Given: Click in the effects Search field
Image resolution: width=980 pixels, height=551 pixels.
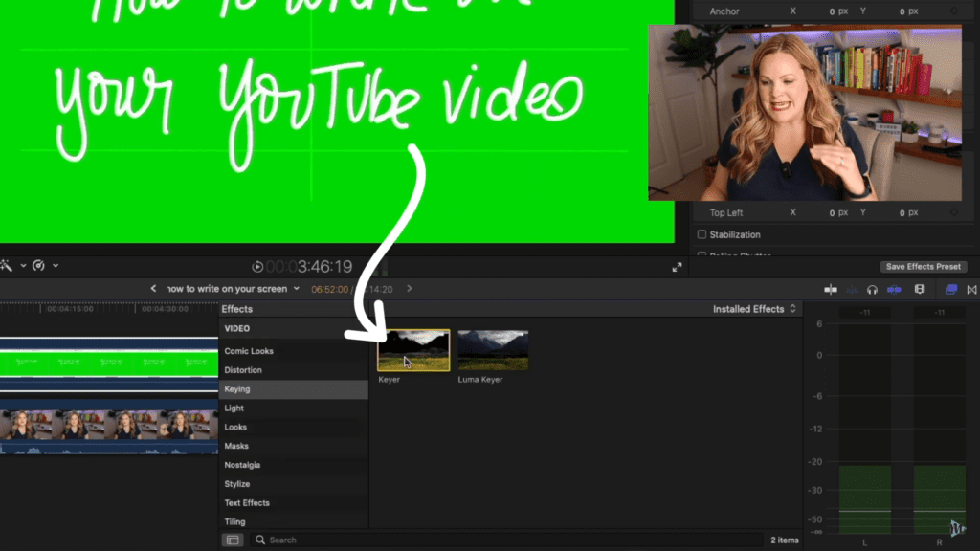Looking at the screenshot, I should (507, 540).
